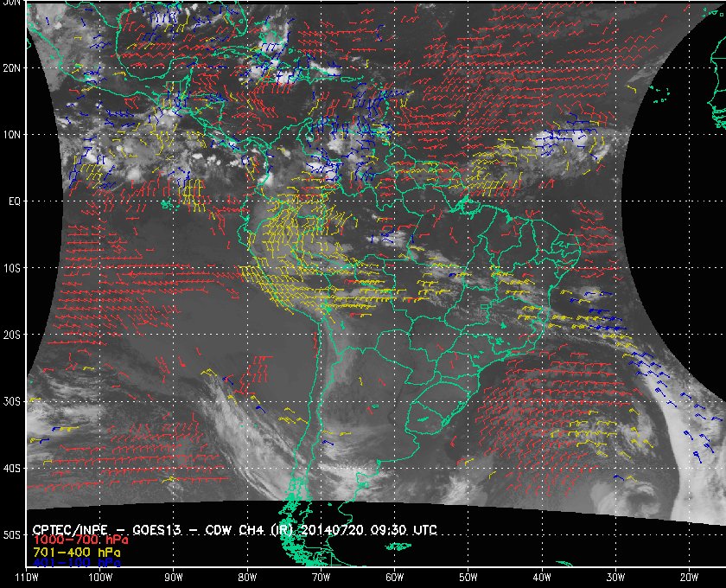Click the 30S latitude label
Image resolution: width=726 pixels, height=588 pixels.
12,401
